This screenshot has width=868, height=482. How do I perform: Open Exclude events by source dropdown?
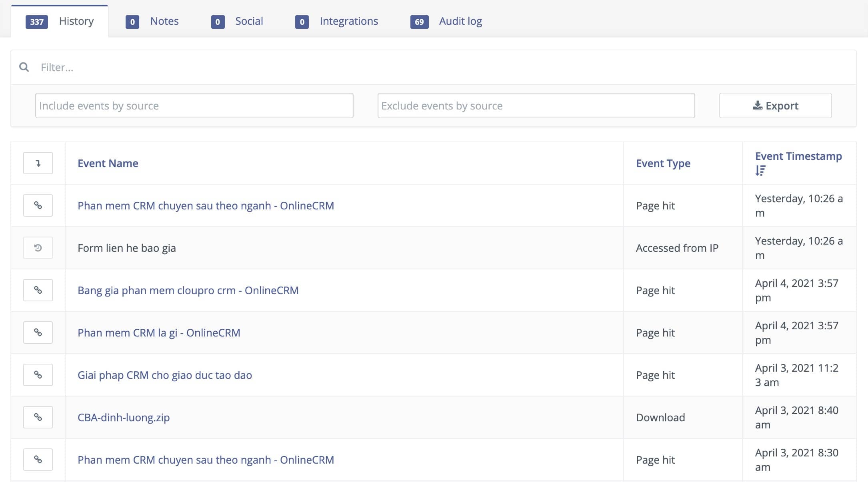click(x=536, y=106)
